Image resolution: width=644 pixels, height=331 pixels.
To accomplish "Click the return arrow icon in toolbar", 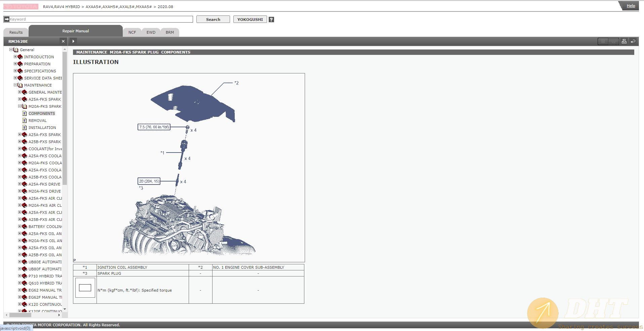I will click(633, 41).
